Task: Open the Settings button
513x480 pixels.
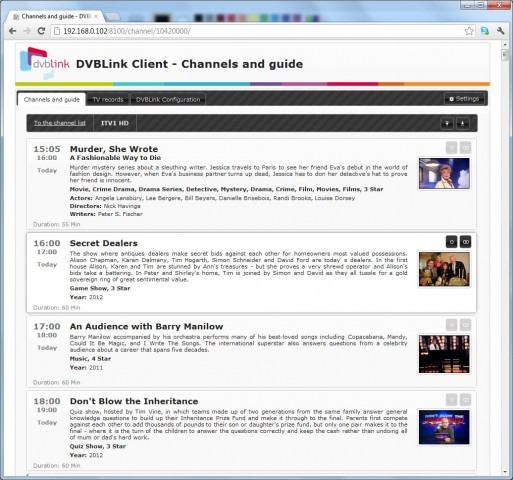Action: (x=464, y=99)
